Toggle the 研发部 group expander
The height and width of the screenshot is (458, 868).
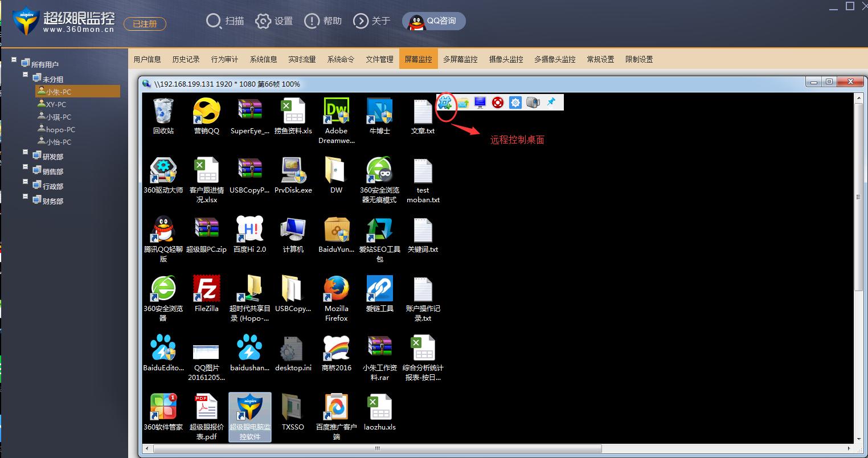(26, 152)
